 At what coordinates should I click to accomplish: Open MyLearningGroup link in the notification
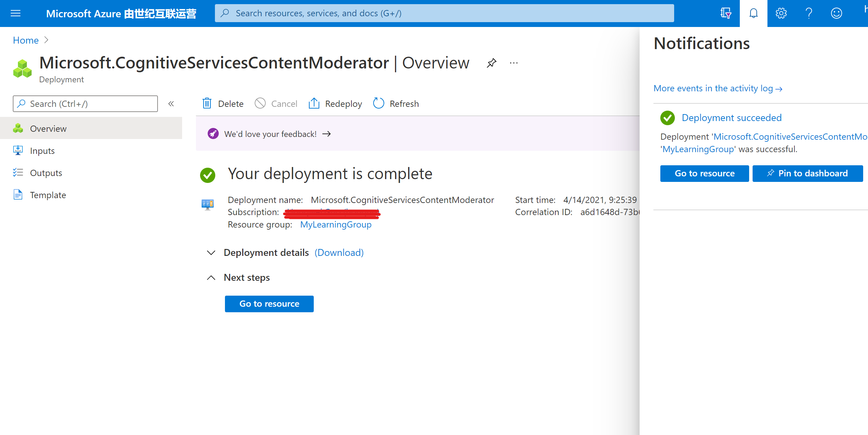coord(698,149)
